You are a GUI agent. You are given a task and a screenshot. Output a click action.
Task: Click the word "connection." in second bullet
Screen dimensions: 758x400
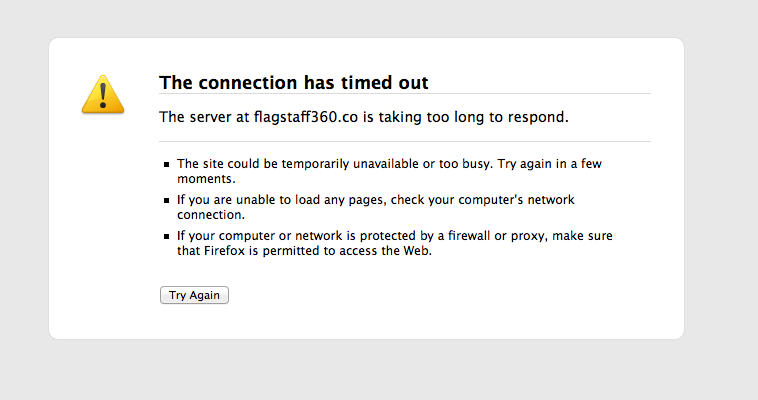click(211, 215)
